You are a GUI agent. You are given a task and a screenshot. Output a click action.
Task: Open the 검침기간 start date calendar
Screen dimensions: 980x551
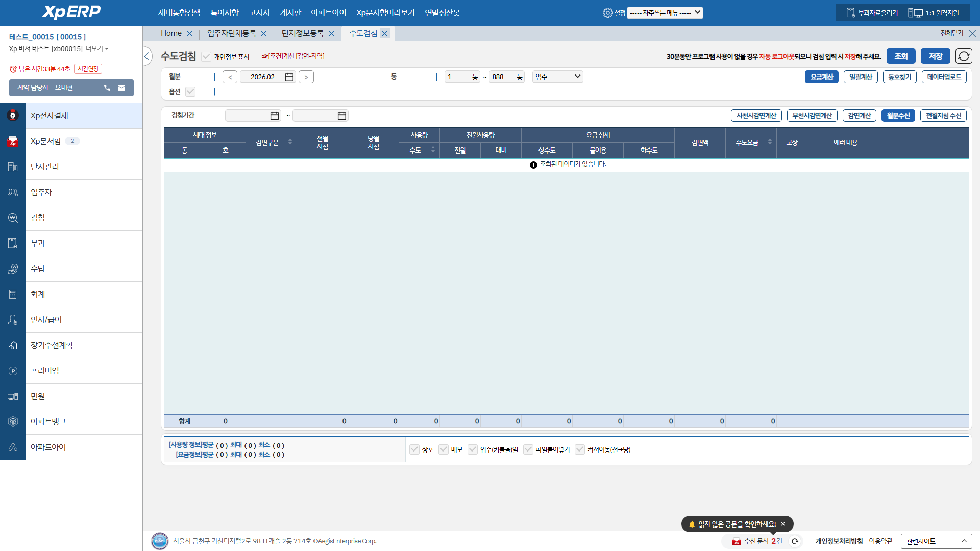274,116
